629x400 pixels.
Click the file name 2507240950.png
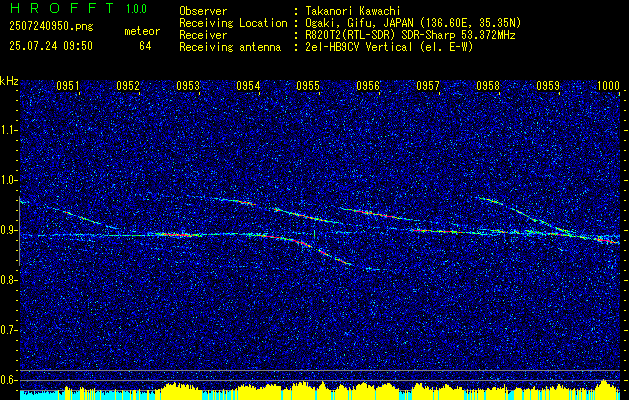pos(51,27)
